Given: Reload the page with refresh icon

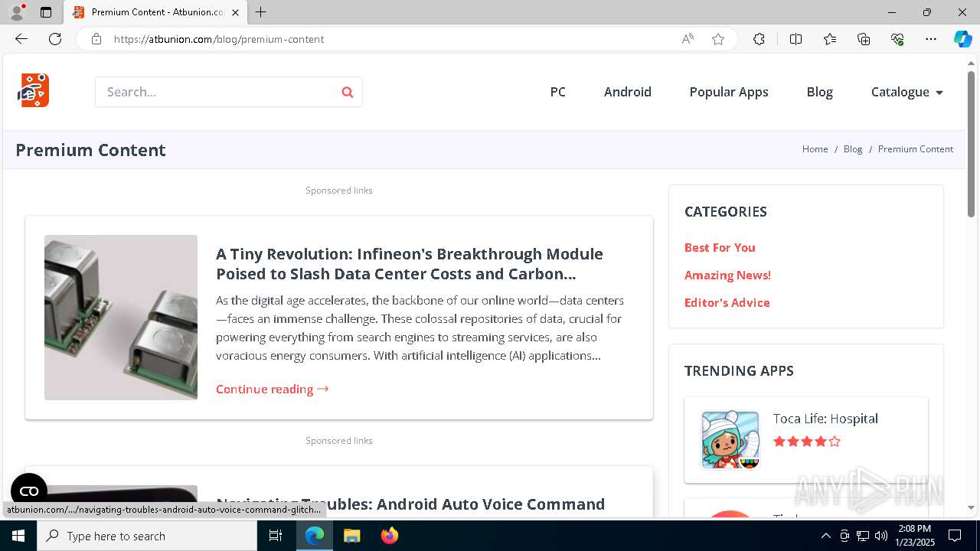Looking at the screenshot, I should tap(55, 39).
